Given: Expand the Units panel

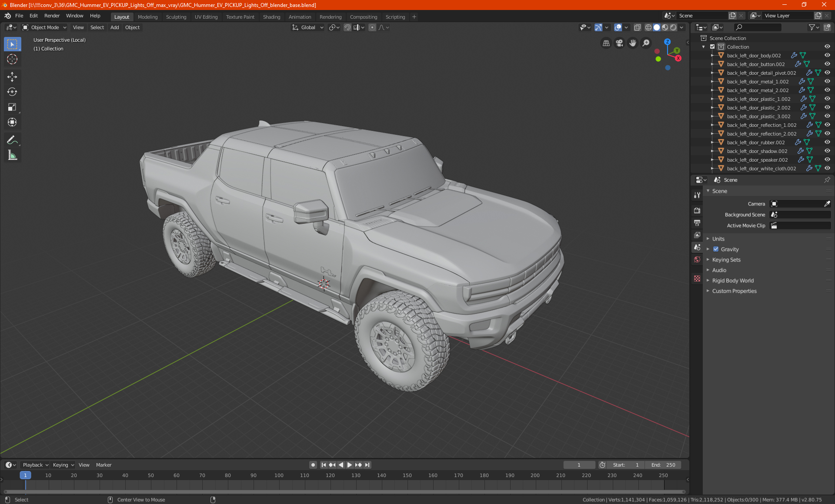Looking at the screenshot, I should click(x=718, y=239).
